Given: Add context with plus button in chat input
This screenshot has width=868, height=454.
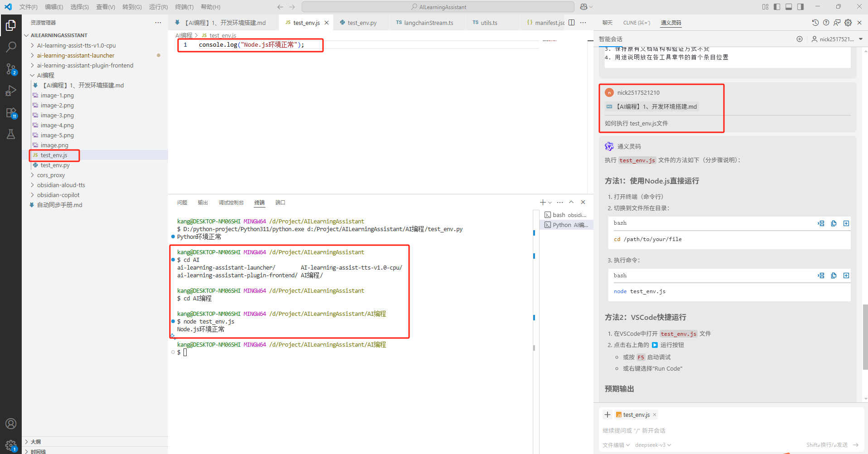Looking at the screenshot, I should pos(608,415).
